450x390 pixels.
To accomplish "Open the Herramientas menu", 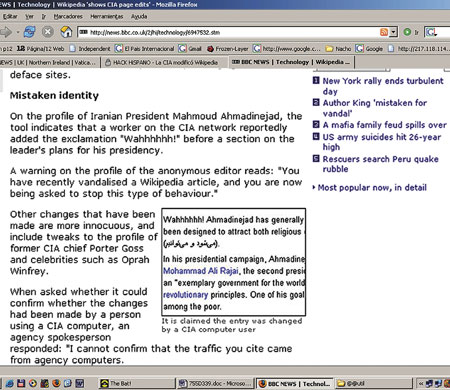I will pyautogui.click(x=107, y=16).
